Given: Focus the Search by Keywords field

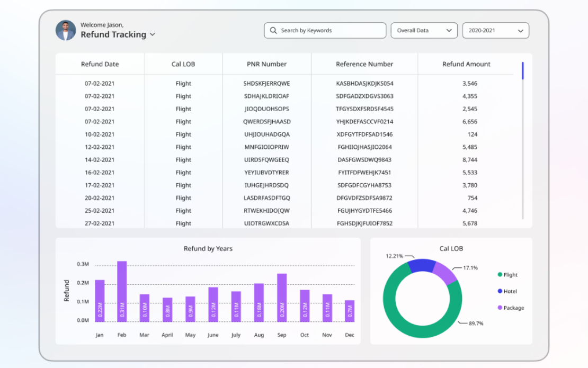Looking at the screenshot, I should (325, 30).
